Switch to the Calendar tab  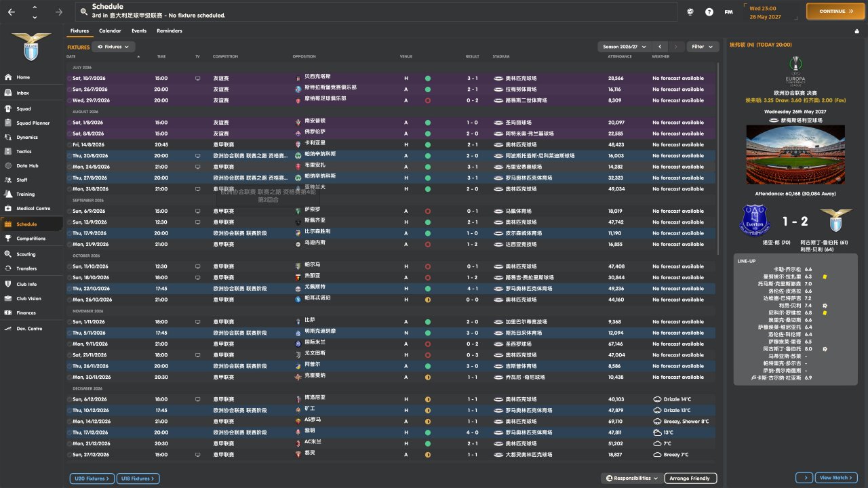110,30
